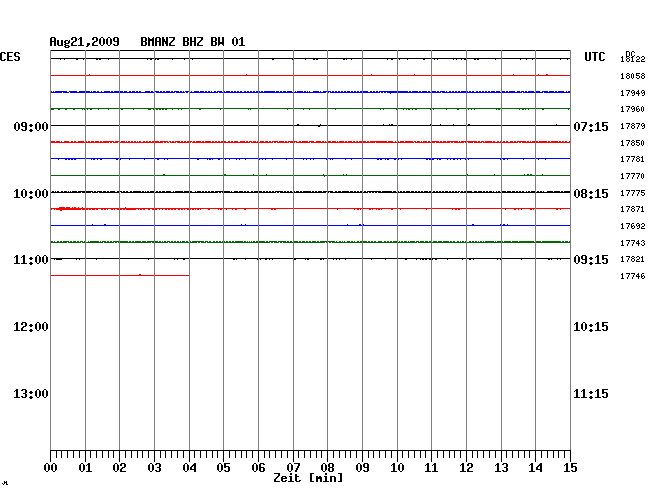This screenshot has height=494, width=650.
Task: Click the 03 minute axis label
Action: [155, 468]
